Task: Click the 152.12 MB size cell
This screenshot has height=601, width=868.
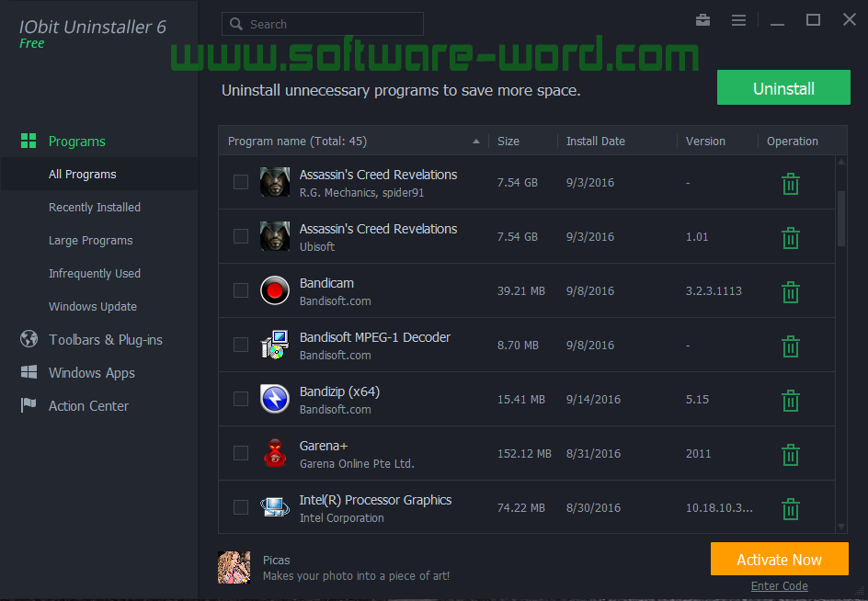Action: pos(524,454)
